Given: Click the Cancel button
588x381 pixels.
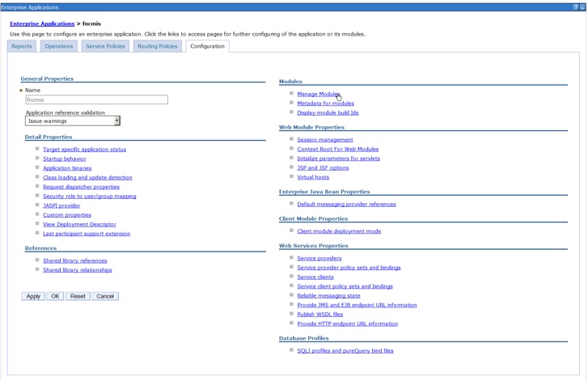Looking at the screenshot, I should (x=105, y=296).
